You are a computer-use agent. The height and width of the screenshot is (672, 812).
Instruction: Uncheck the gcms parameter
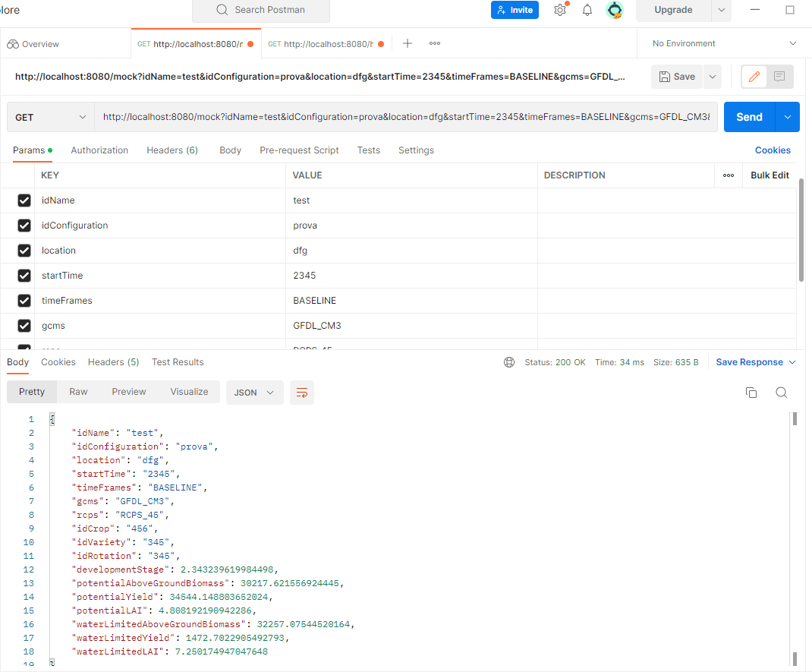24,326
